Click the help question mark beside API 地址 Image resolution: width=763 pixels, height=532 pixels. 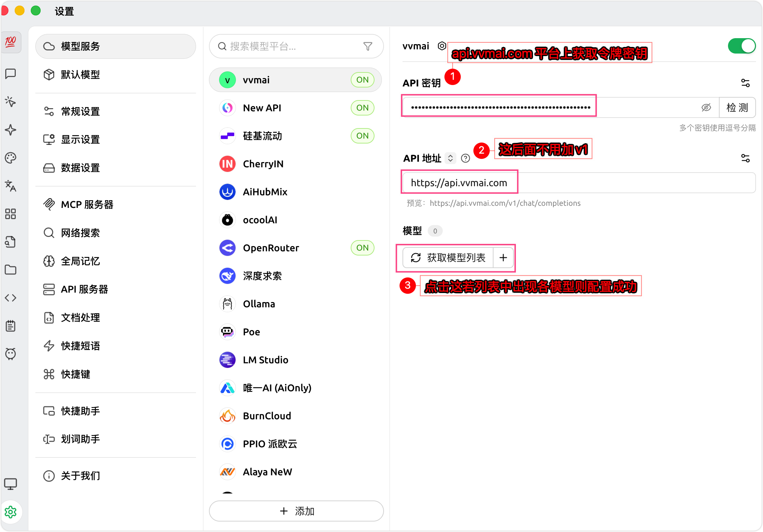pos(465,159)
